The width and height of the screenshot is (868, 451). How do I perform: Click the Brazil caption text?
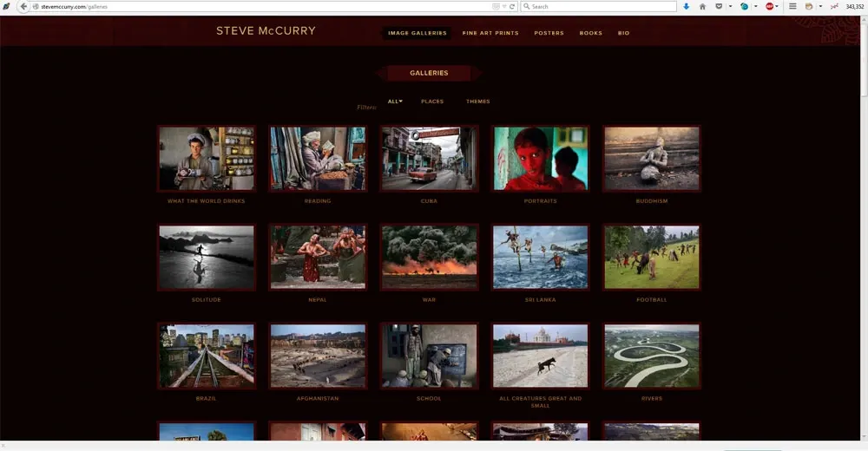click(206, 398)
